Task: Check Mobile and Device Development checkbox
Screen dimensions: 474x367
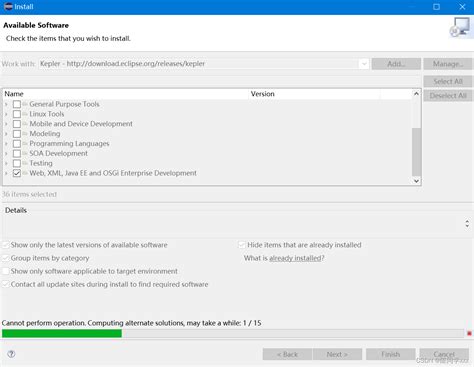Action: click(17, 124)
